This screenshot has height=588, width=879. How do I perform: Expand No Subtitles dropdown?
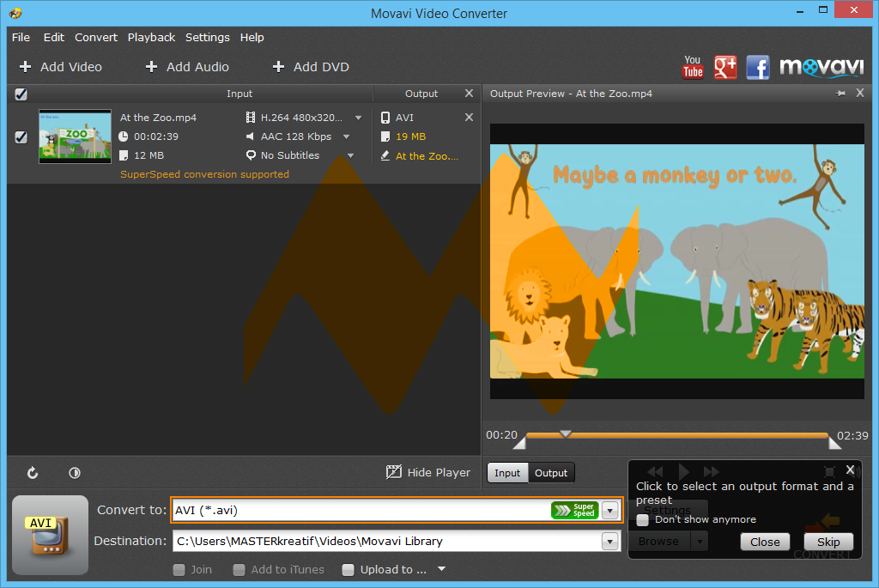click(351, 156)
